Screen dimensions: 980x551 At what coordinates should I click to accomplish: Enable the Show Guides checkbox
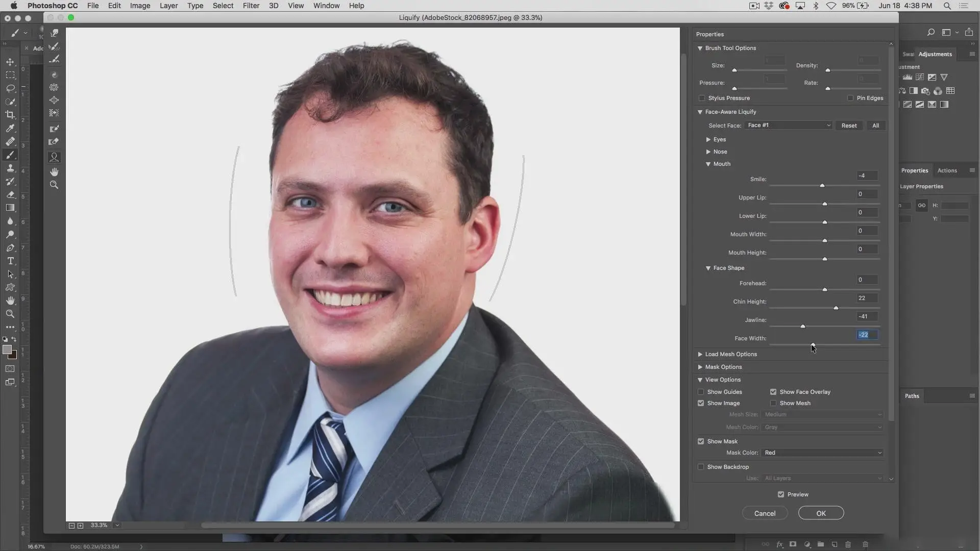tap(701, 392)
